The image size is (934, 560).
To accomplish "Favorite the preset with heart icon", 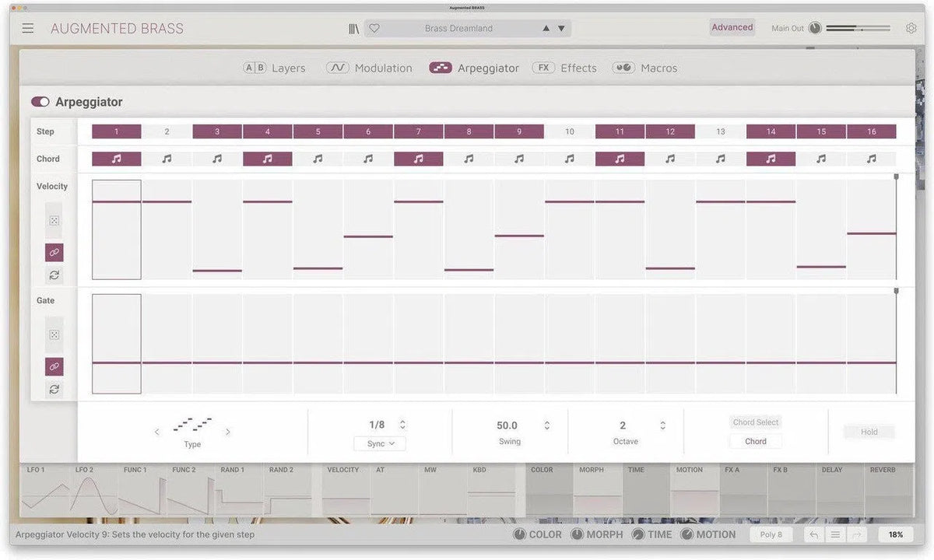I will pos(374,28).
